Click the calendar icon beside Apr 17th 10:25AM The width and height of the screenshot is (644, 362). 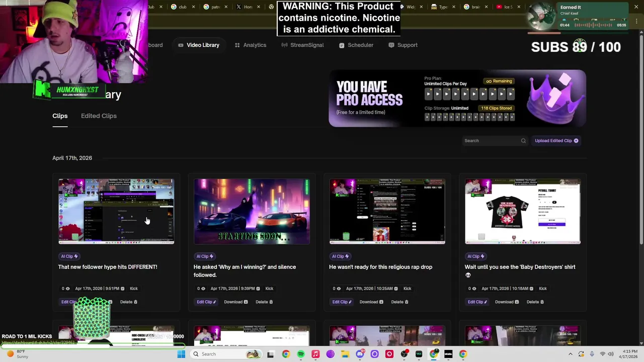pos(396,289)
